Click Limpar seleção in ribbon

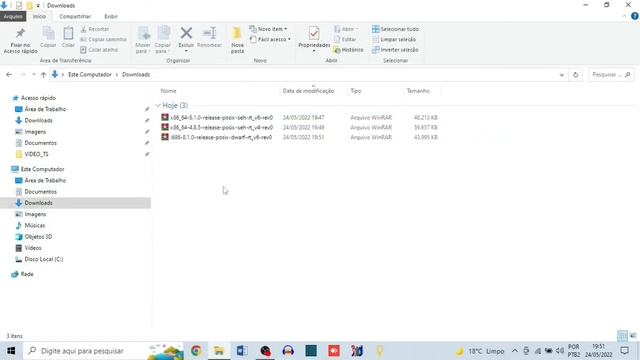point(394,39)
